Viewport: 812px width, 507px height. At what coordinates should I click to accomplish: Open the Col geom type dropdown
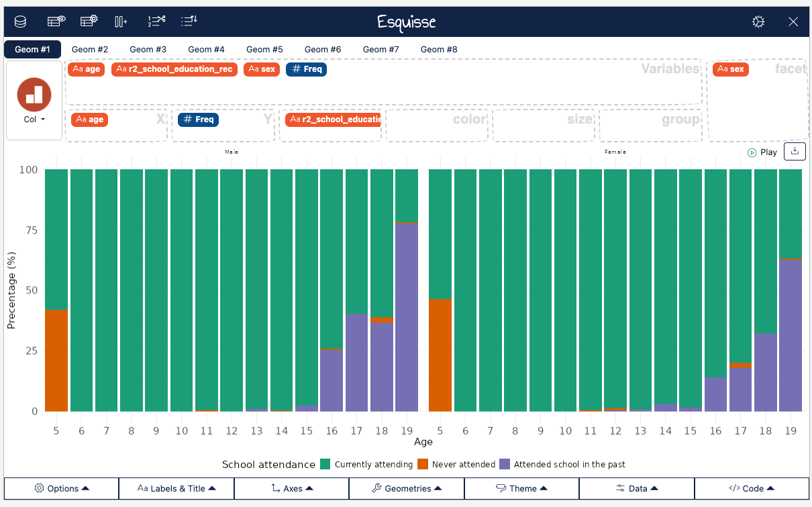34,120
